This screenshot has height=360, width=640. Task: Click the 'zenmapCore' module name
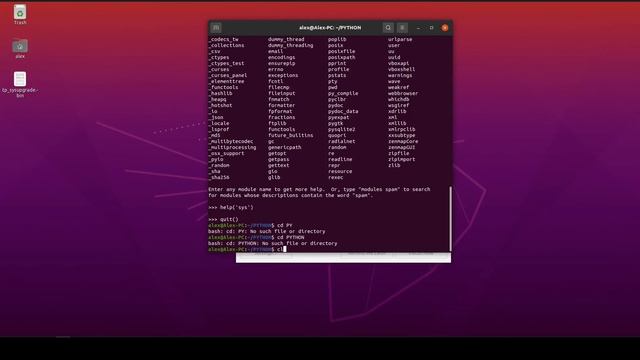coord(403,142)
